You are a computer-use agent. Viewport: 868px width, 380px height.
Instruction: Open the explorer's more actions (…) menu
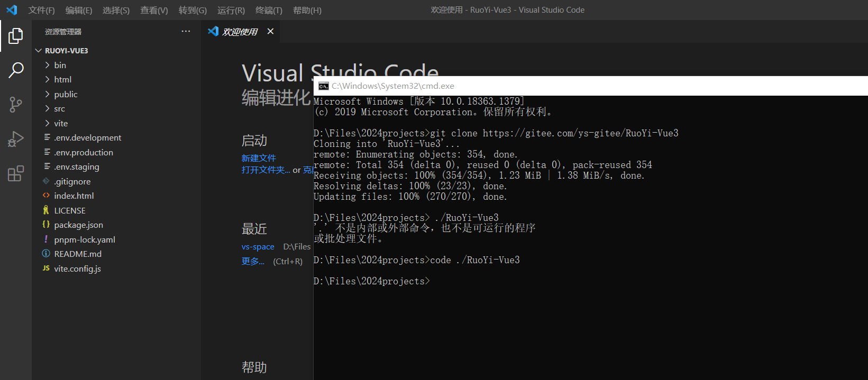point(186,32)
